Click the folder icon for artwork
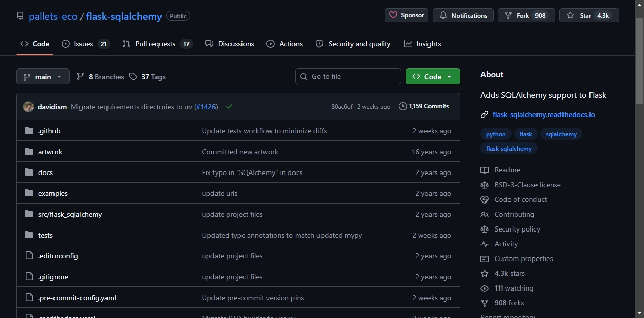Screen dimensions: 644x318 pos(29,152)
